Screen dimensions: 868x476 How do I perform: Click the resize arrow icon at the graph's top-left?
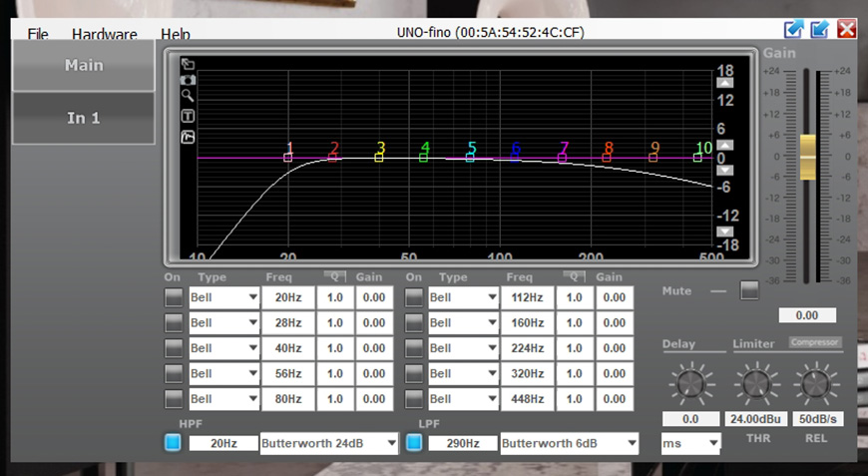pos(188,64)
